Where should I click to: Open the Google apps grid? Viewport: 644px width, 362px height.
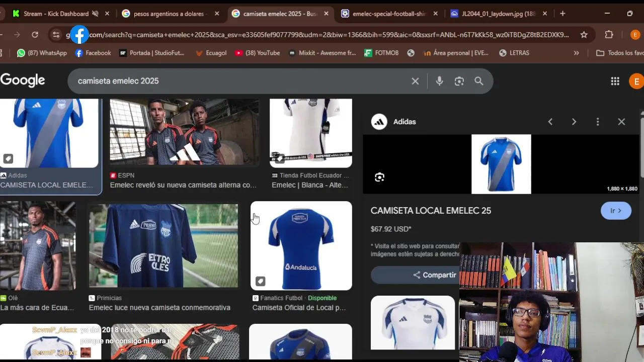coord(615,81)
